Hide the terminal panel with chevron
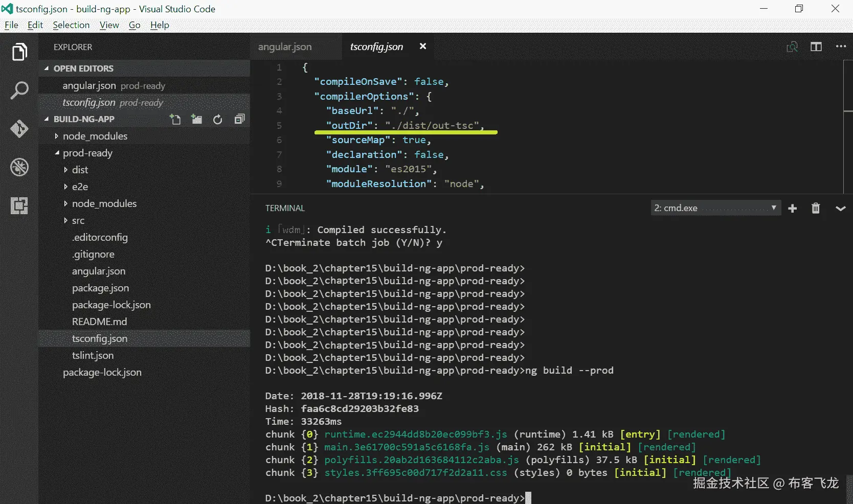The image size is (853, 504). [x=840, y=209]
